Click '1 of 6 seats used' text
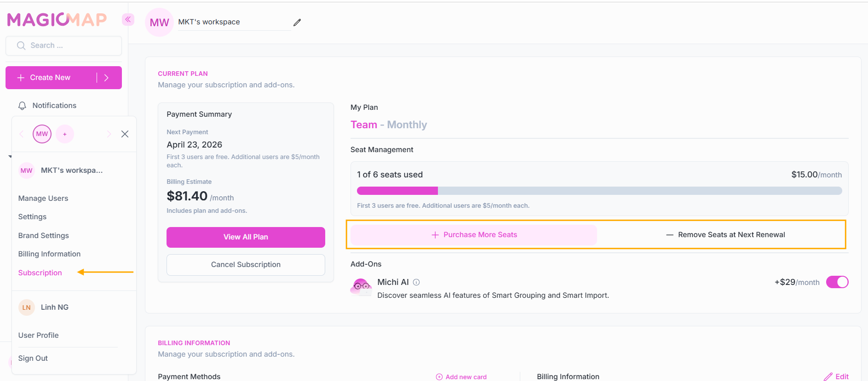The image size is (868, 381). coord(390,175)
